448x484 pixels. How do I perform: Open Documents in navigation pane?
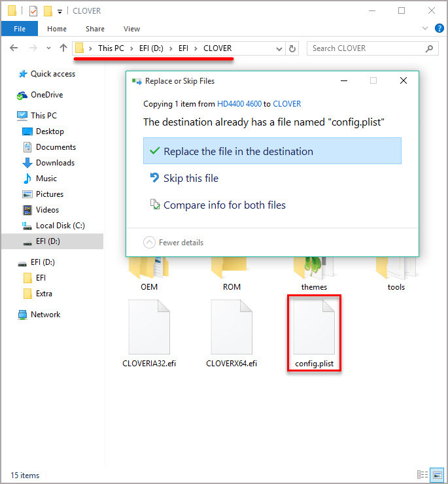pos(50,147)
